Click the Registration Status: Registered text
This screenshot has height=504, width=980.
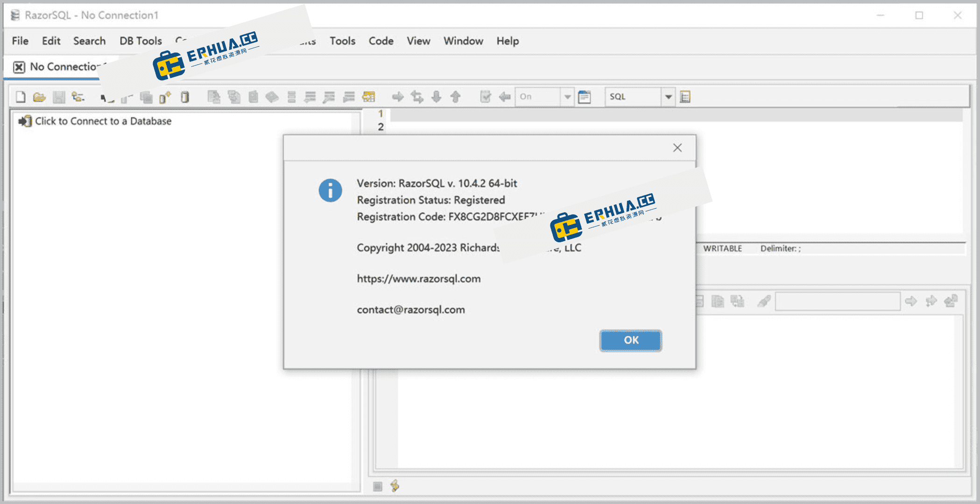click(x=431, y=200)
